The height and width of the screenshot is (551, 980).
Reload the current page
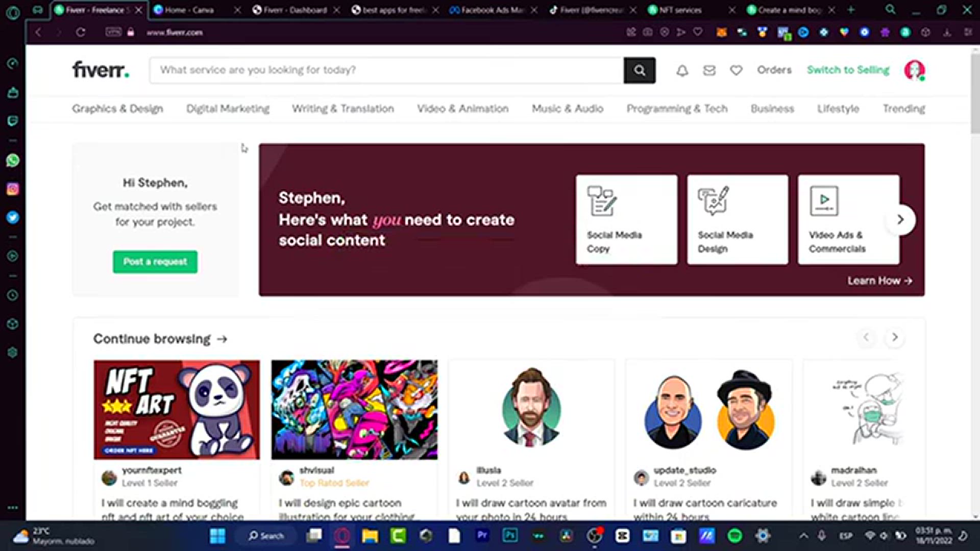[x=80, y=32]
